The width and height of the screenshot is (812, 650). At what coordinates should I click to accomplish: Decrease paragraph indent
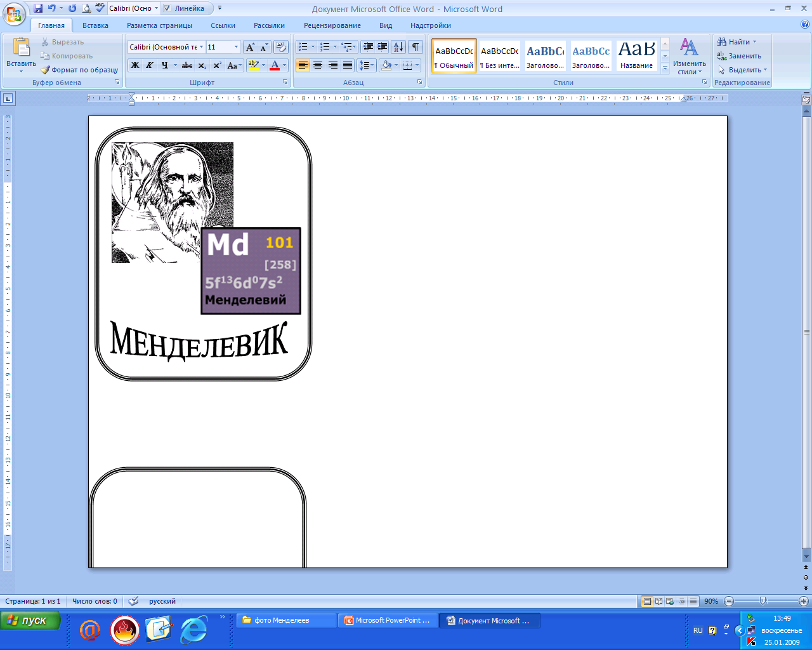coord(368,47)
